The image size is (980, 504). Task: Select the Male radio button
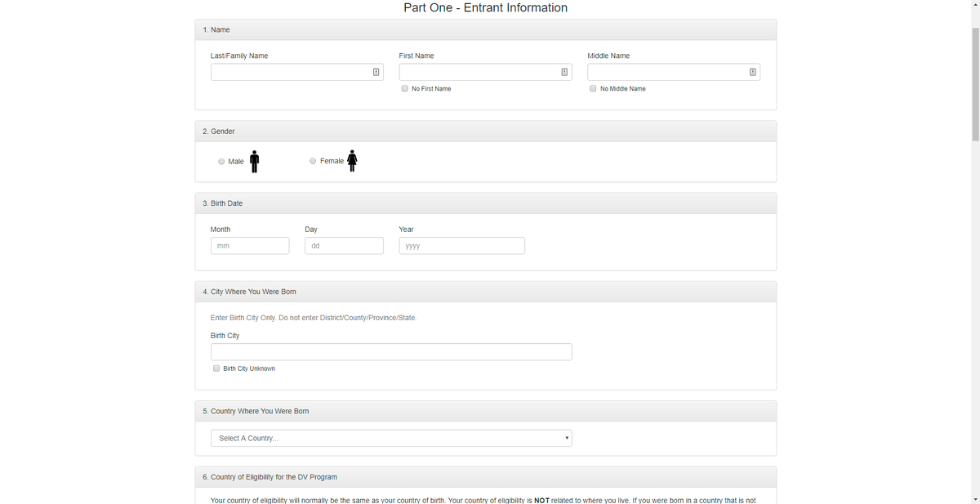click(221, 162)
